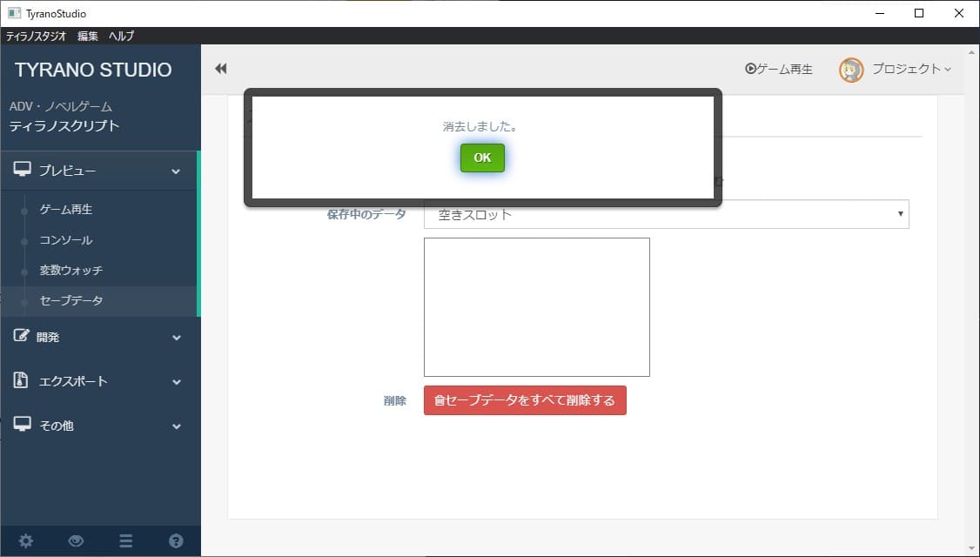Open the プロジェクト dropdown menu
Image resolution: width=980 pixels, height=557 pixels.
coord(911,69)
